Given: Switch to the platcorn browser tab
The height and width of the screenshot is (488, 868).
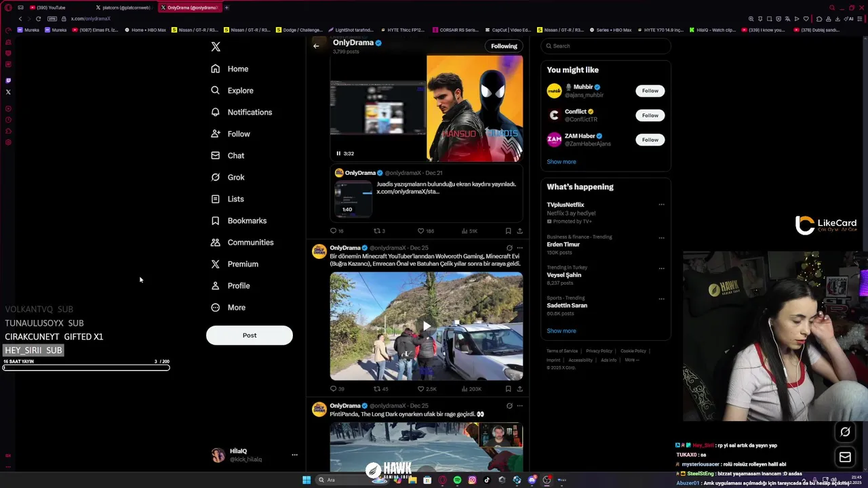Looking at the screenshot, I should coord(125,7).
